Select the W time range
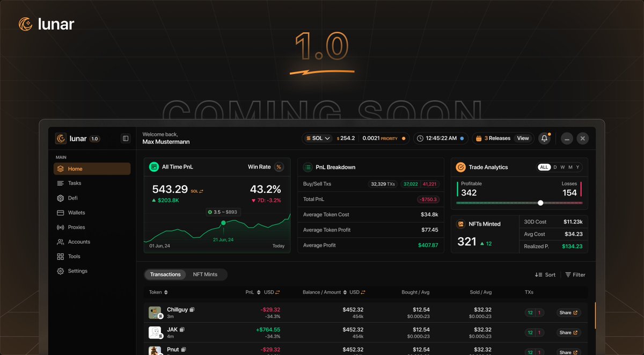 pos(562,168)
